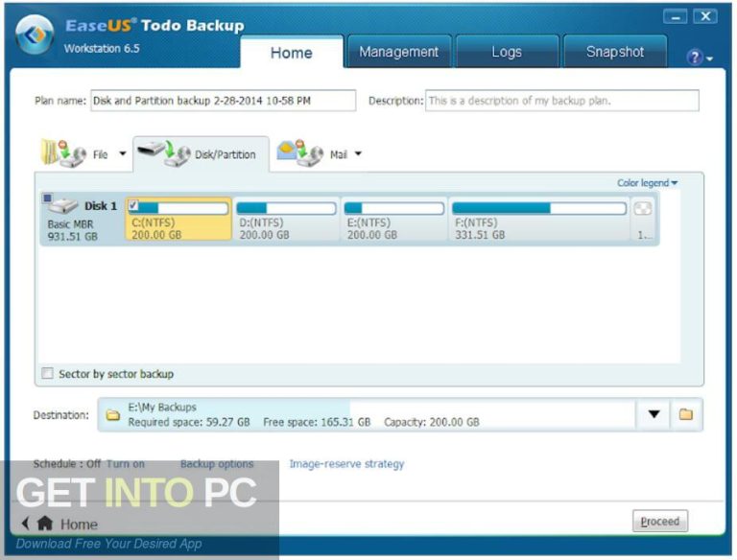Minimize the Todo Backup window
This screenshot has width=737, height=560.
coord(676,17)
